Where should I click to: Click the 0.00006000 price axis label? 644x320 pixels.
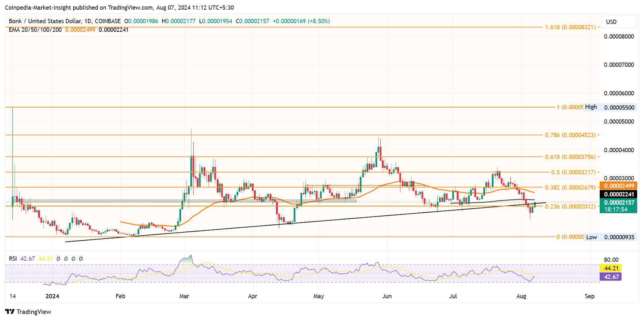(619, 93)
